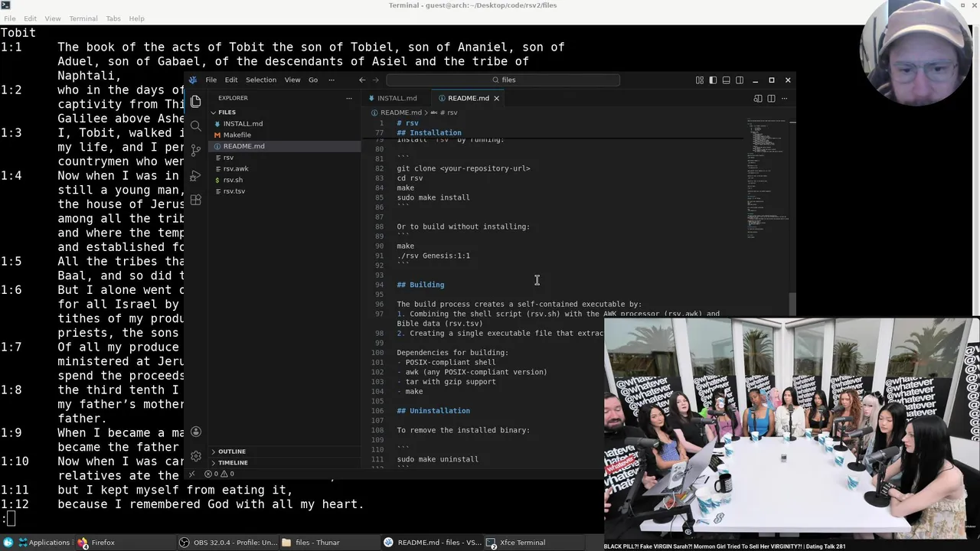
Task: Click the 'files' command center search box
Action: [x=503, y=80]
